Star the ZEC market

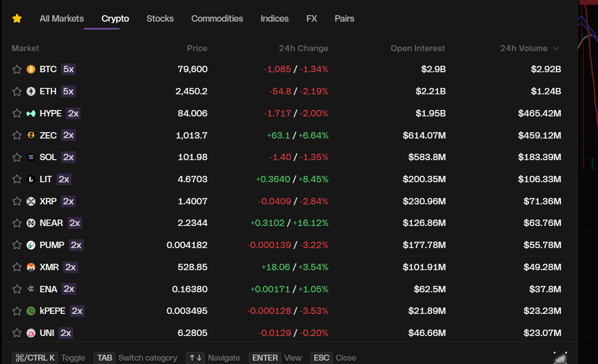point(17,135)
